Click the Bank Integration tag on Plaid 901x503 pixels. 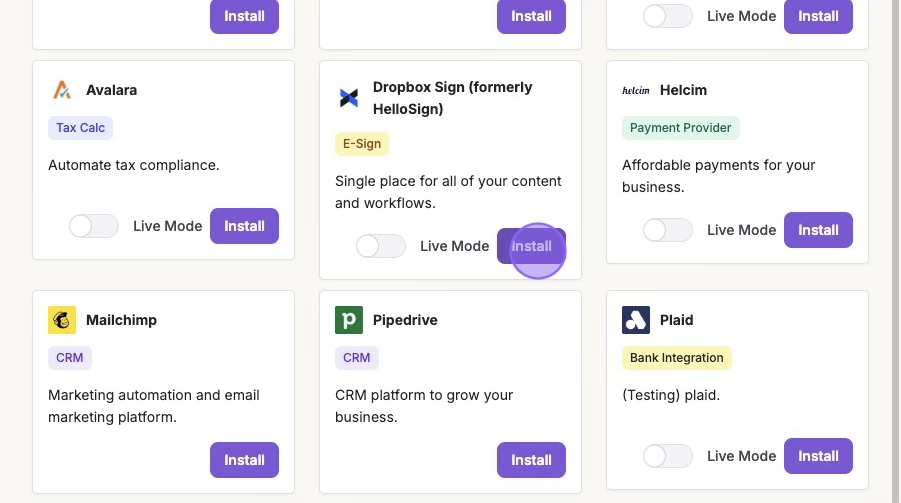point(677,358)
